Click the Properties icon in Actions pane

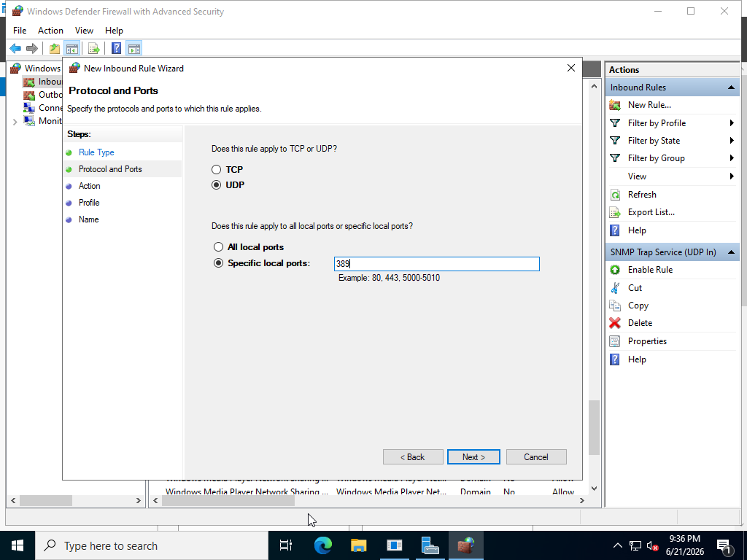click(615, 341)
